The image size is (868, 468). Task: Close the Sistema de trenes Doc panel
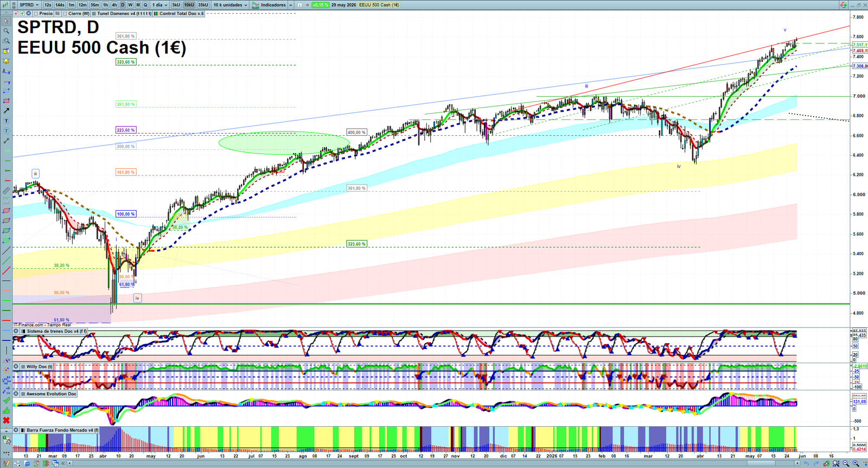16,331
